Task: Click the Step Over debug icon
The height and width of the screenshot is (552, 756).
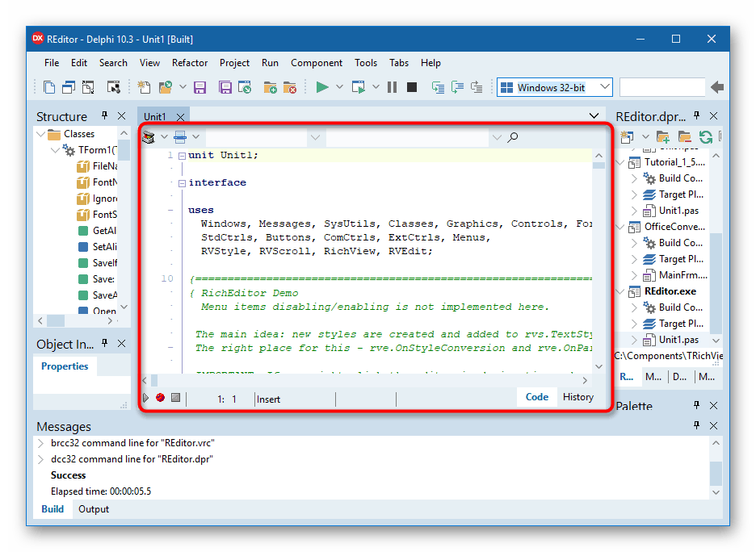Action: pos(457,87)
